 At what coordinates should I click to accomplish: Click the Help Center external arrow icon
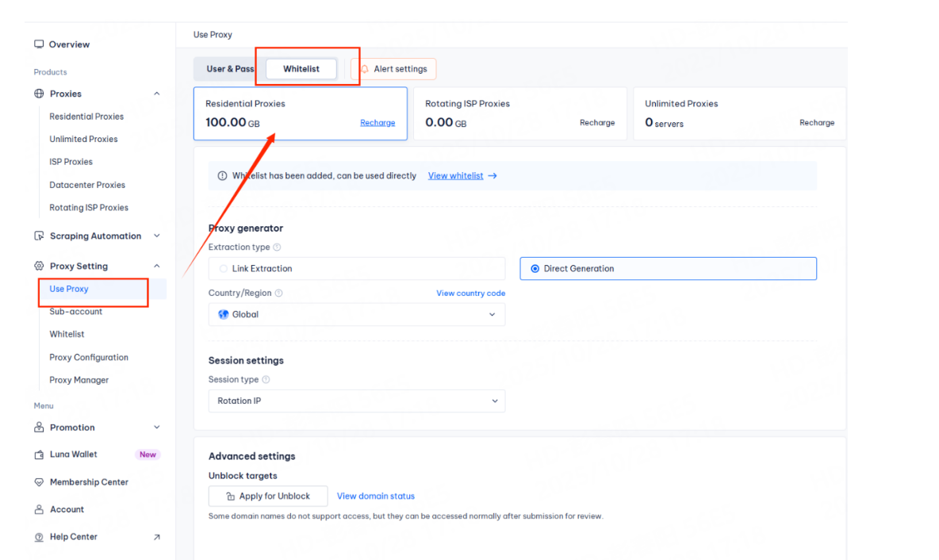[x=156, y=537]
